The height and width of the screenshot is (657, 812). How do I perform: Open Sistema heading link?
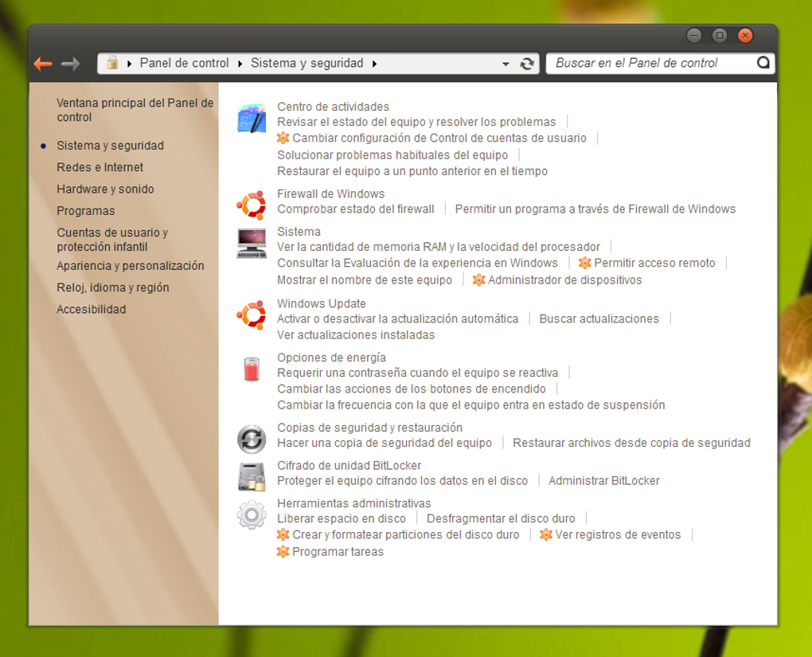point(299,232)
